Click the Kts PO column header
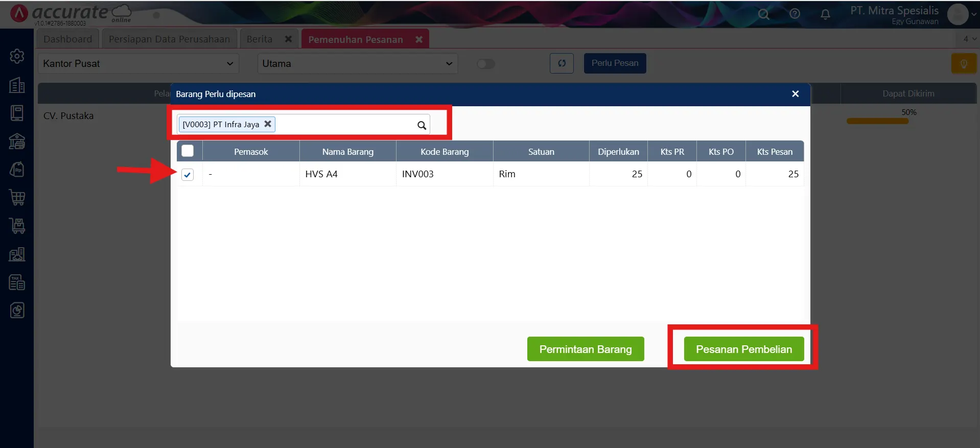980x448 pixels. 721,152
